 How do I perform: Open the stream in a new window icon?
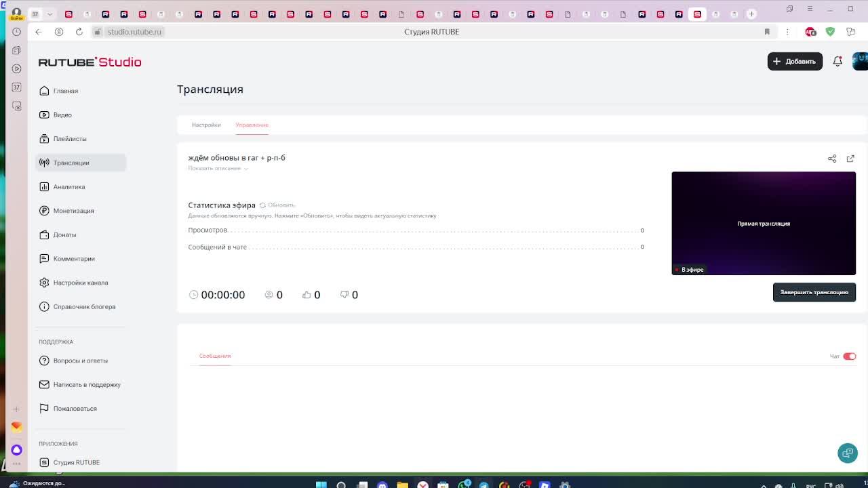click(x=850, y=159)
